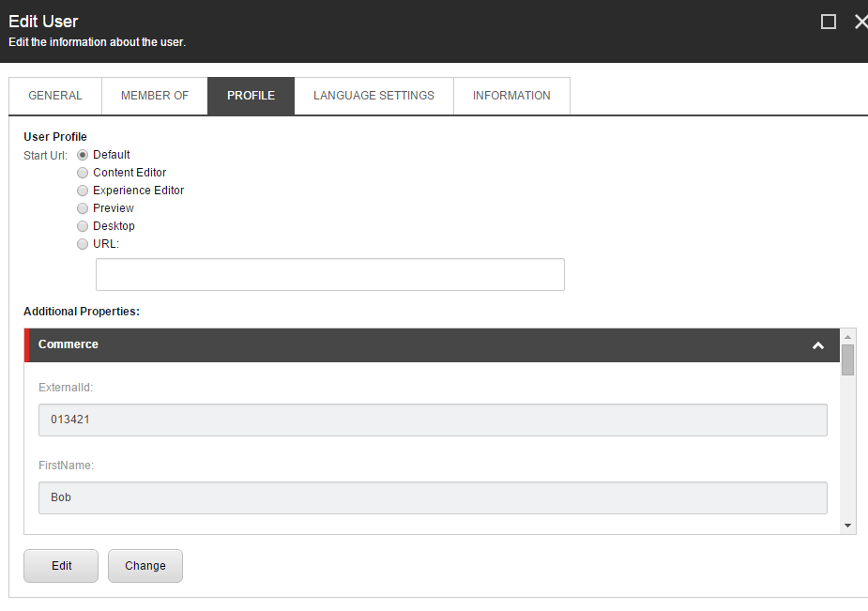Select the custom URL radio button

83,244
